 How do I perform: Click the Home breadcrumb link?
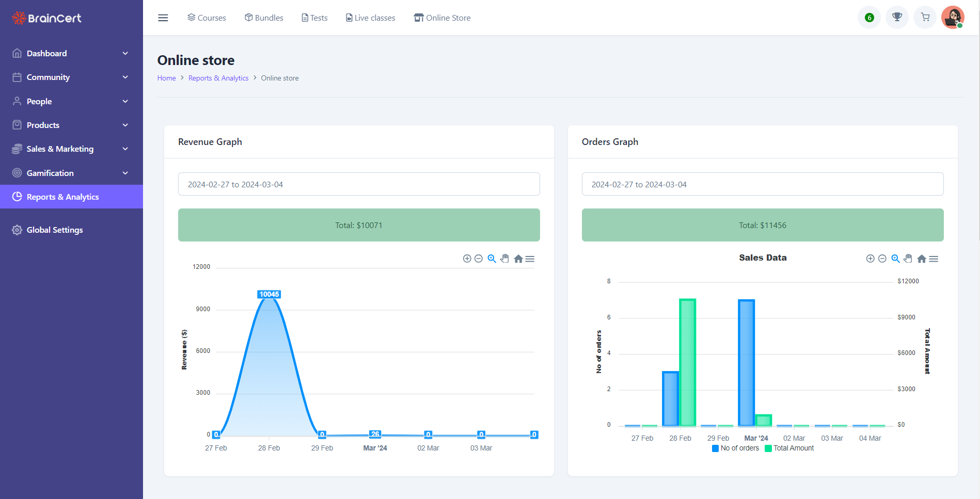point(166,78)
